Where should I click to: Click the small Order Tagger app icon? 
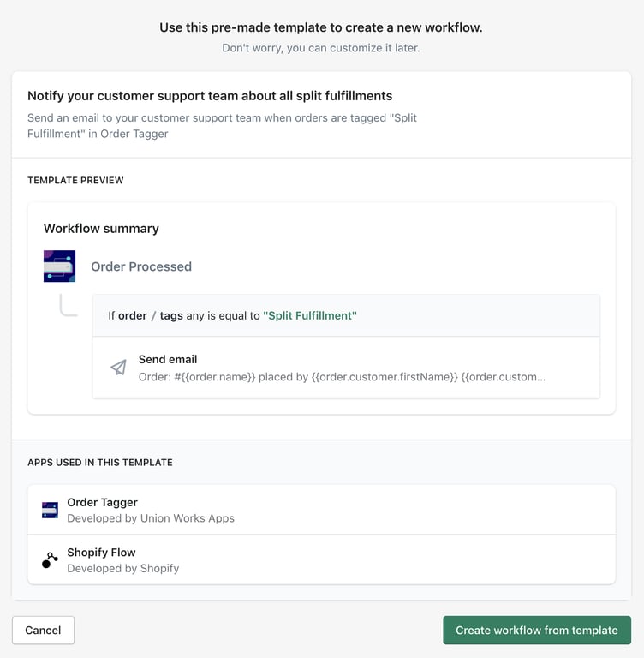coord(50,510)
